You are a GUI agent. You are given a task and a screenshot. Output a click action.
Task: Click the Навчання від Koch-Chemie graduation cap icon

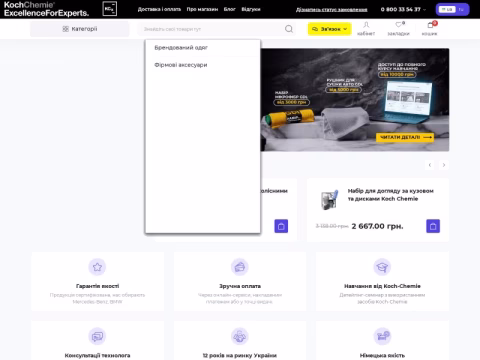(382, 267)
